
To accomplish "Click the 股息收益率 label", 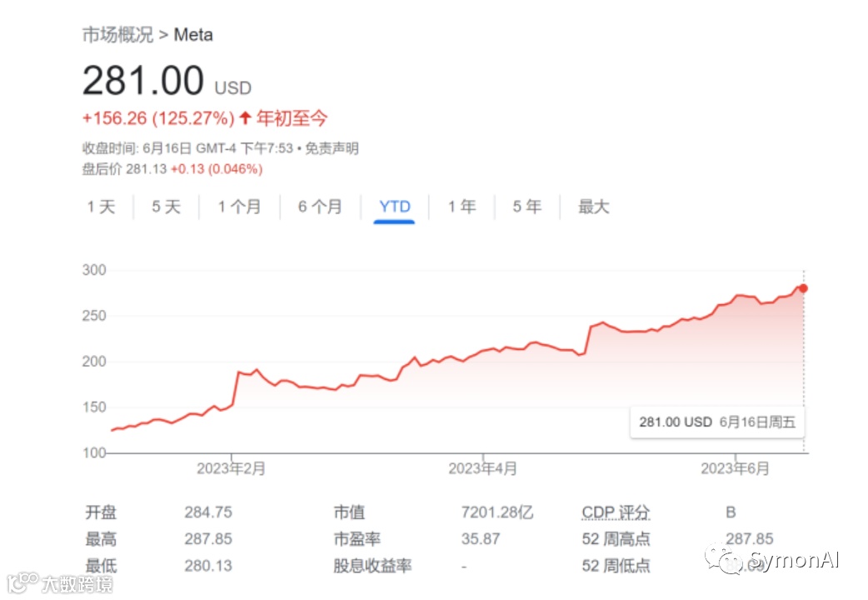I will point(372,566).
